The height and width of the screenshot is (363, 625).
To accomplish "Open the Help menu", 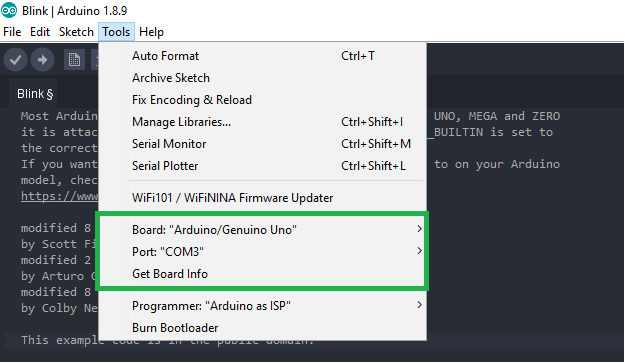I will tap(151, 32).
